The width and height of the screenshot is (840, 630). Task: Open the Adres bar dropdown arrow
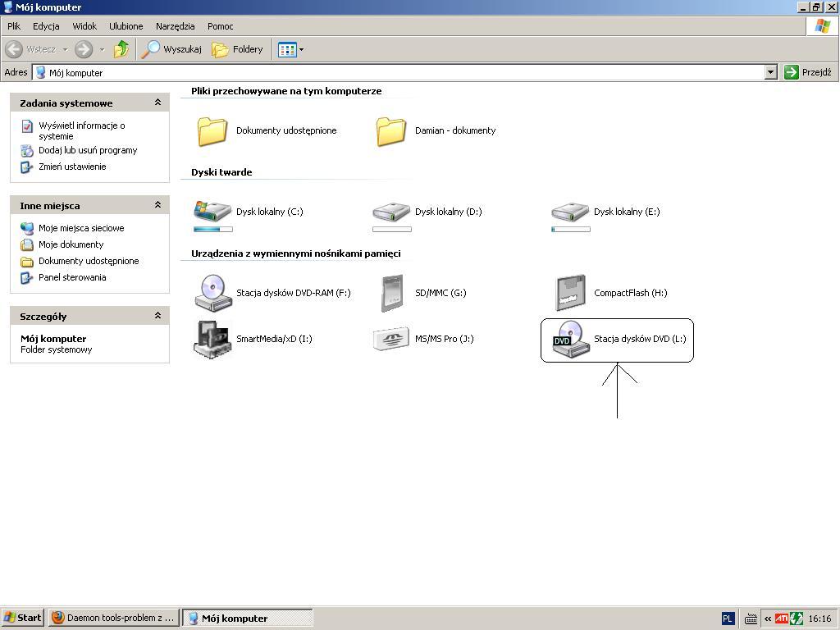click(x=770, y=72)
